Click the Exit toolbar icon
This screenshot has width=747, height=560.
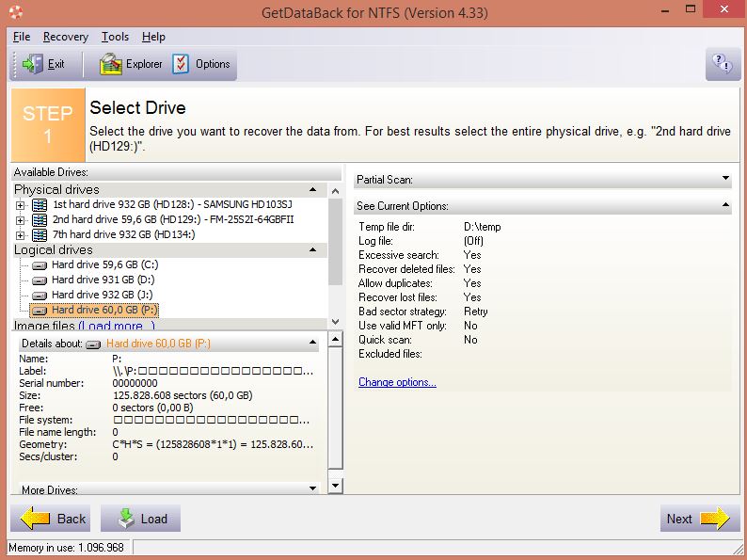pos(32,64)
